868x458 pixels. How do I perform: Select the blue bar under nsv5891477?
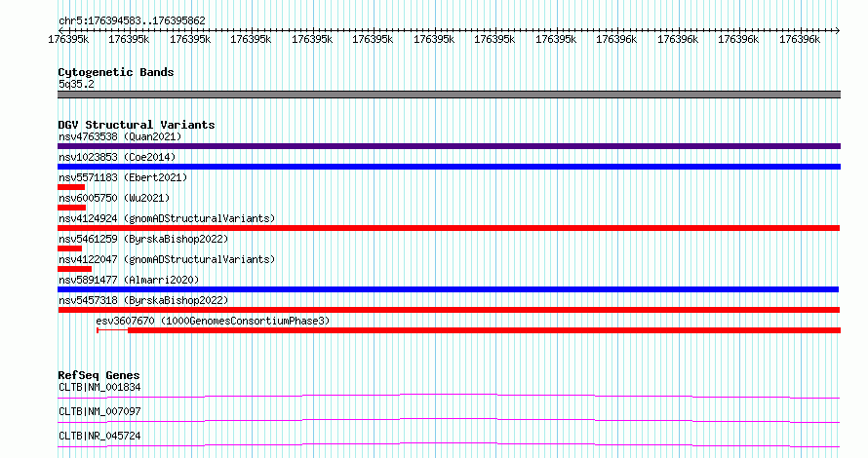449,289
